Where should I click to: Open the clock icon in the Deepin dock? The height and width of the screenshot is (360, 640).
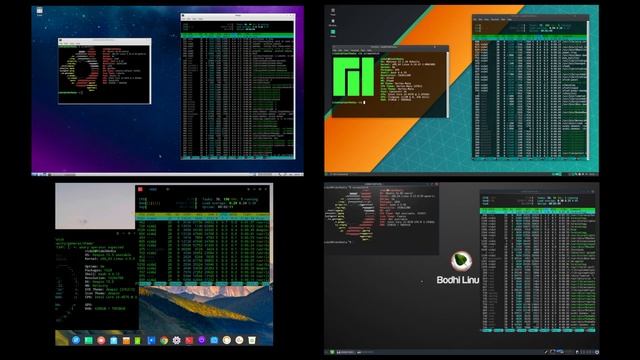(239, 340)
